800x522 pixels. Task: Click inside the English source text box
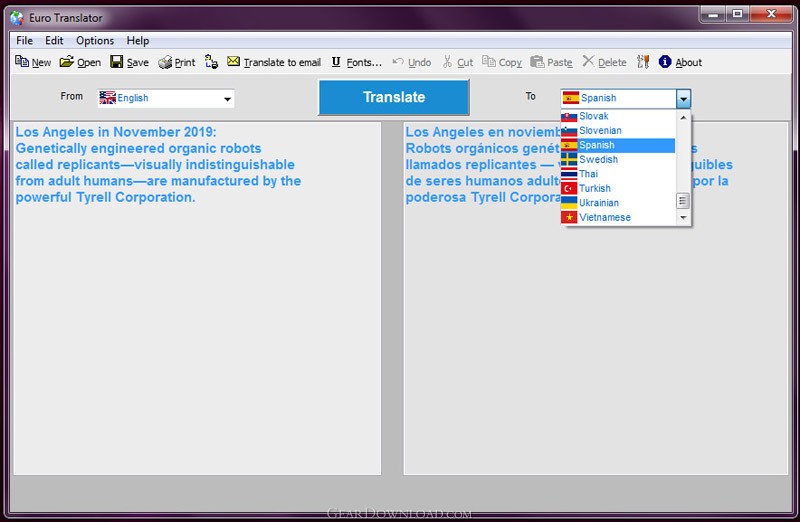pyautogui.click(x=197, y=298)
